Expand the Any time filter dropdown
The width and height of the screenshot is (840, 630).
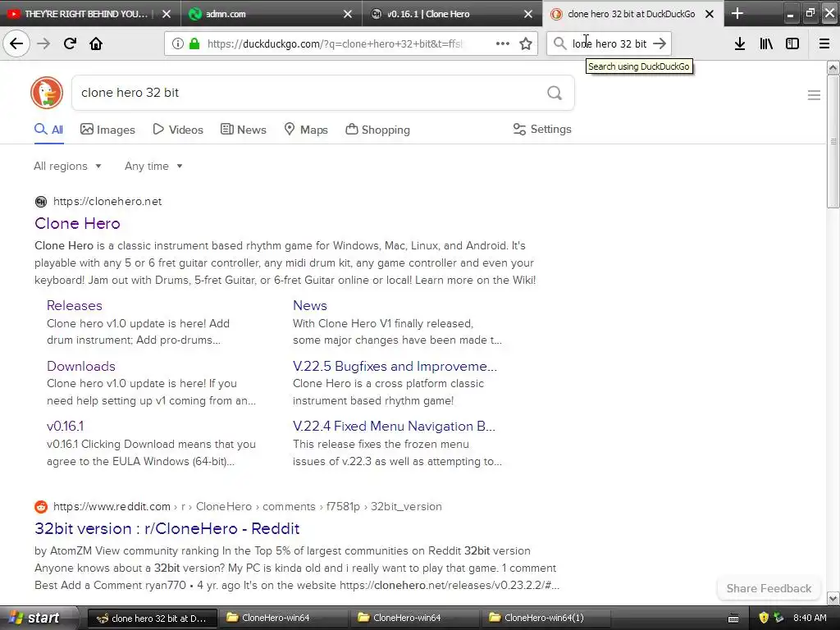[153, 166]
